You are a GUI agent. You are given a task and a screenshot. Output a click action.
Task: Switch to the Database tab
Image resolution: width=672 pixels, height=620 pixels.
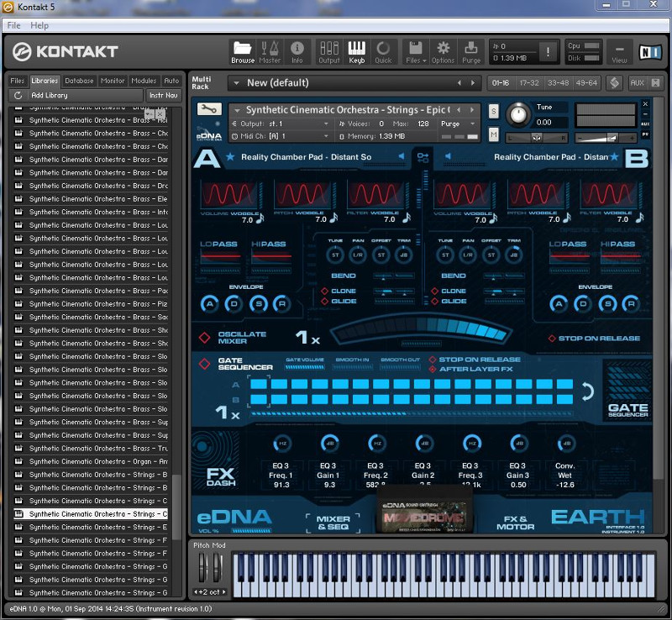(79, 81)
